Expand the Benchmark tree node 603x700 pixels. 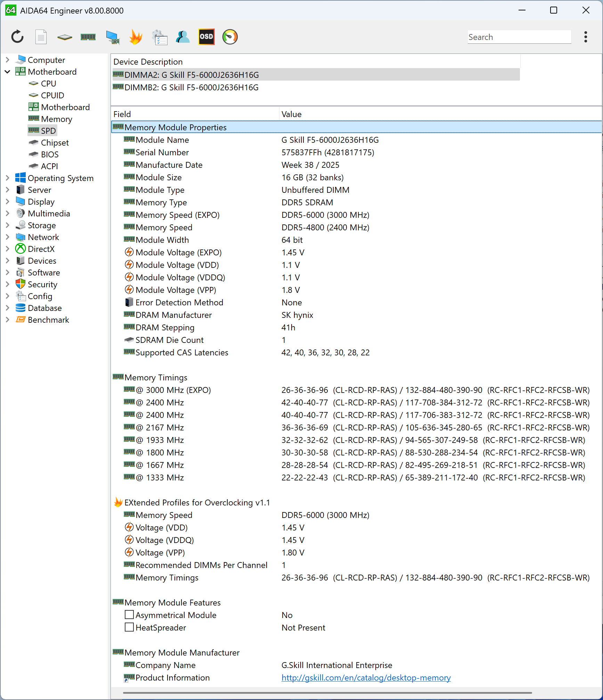(7, 320)
